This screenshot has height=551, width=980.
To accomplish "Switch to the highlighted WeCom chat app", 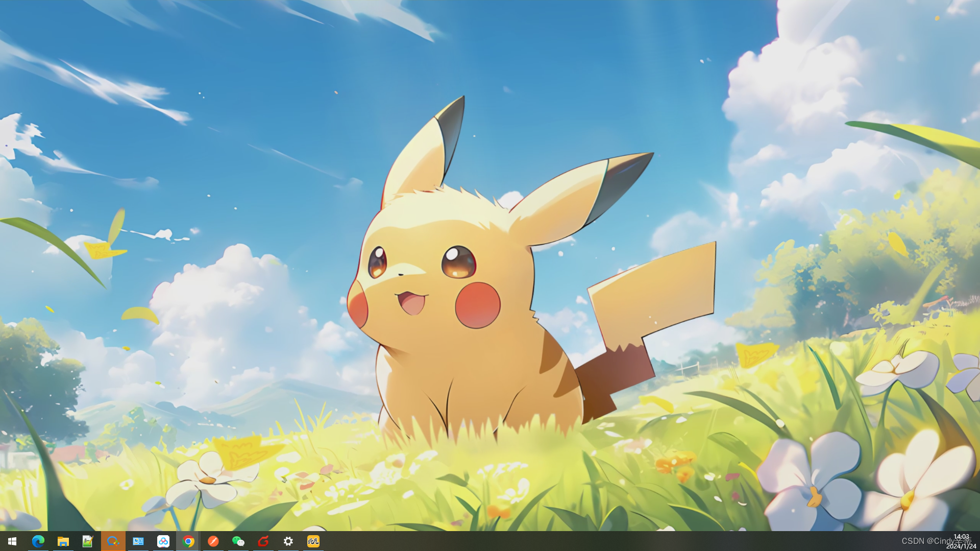I will pos(113,541).
